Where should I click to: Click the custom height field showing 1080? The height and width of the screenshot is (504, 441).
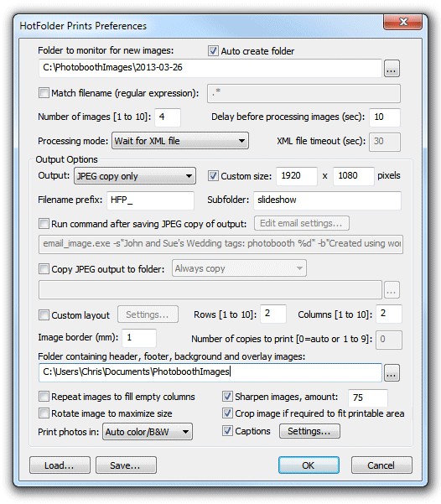(353, 176)
